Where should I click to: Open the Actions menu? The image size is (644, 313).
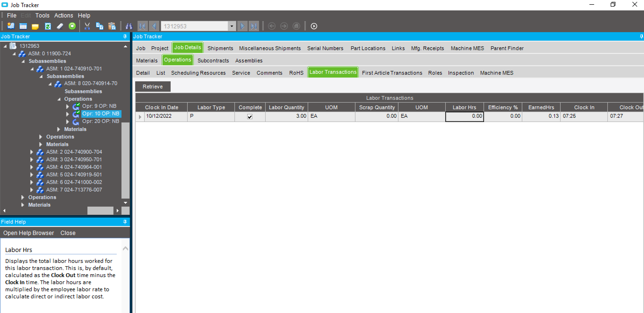click(x=64, y=16)
